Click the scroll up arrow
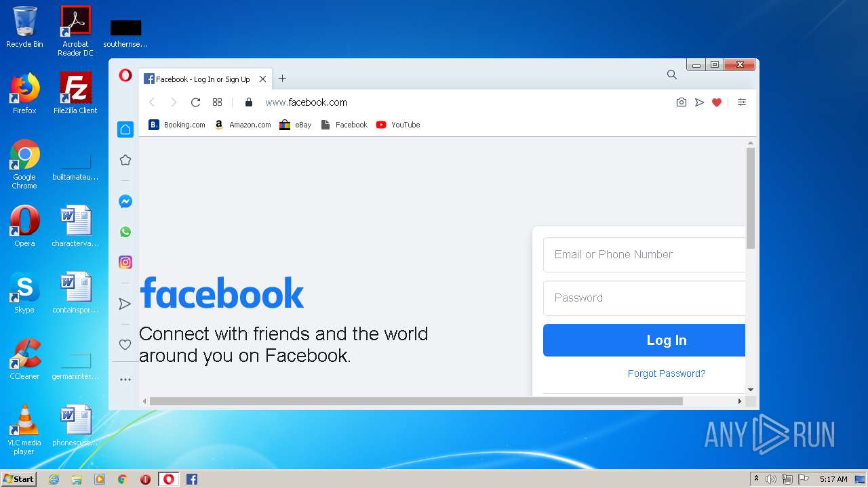 point(751,143)
